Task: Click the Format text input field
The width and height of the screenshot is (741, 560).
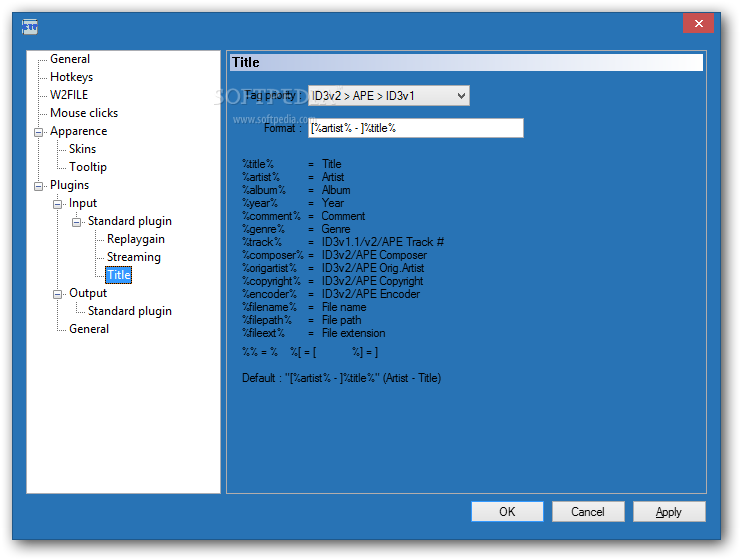Action: (415, 128)
